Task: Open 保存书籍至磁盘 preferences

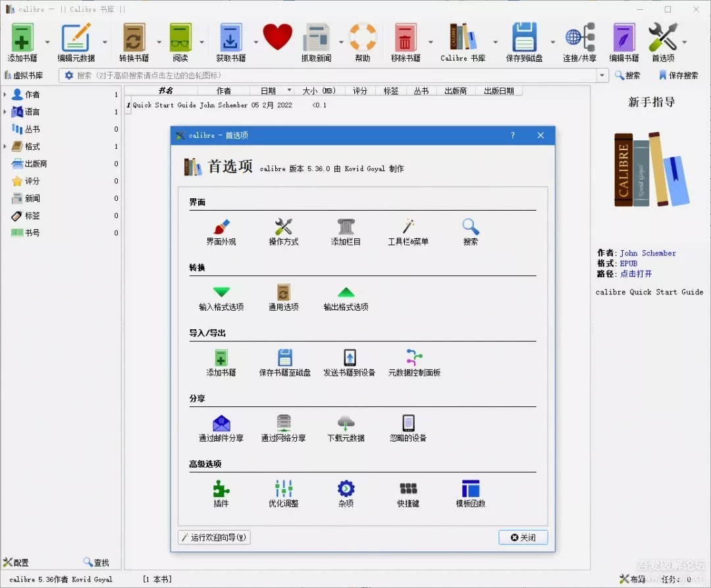Action: pyautogui.click(x=285, y=363)
